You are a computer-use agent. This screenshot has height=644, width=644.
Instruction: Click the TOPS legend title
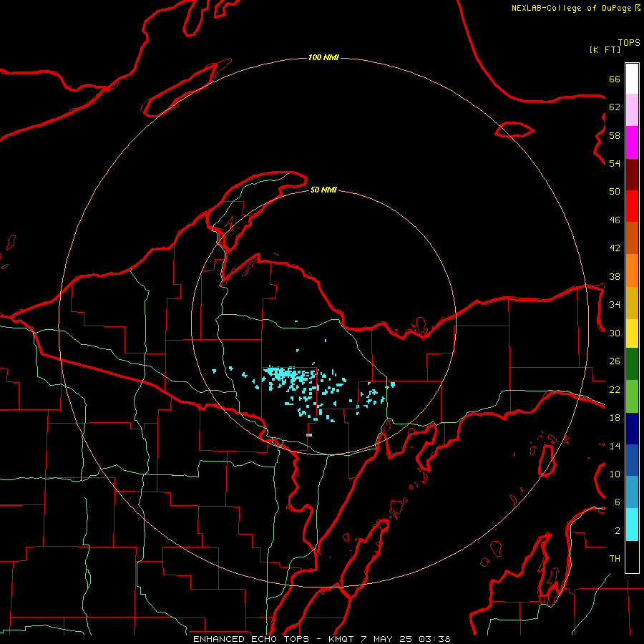629,42
